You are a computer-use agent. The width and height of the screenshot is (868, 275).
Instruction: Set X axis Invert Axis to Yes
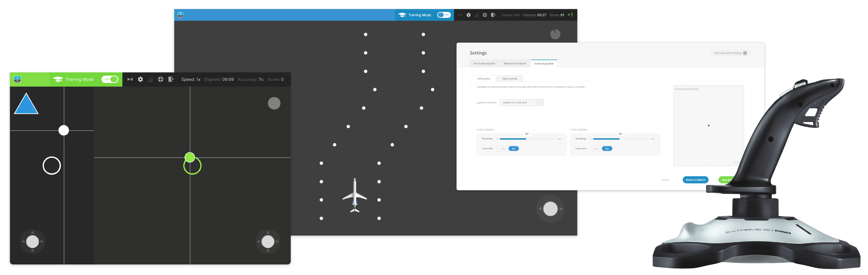pyautogui.click(x=503, y=149)
